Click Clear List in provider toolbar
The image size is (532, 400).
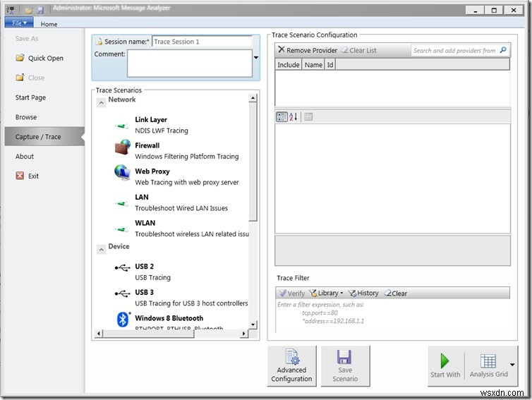(x=358, y=50)
